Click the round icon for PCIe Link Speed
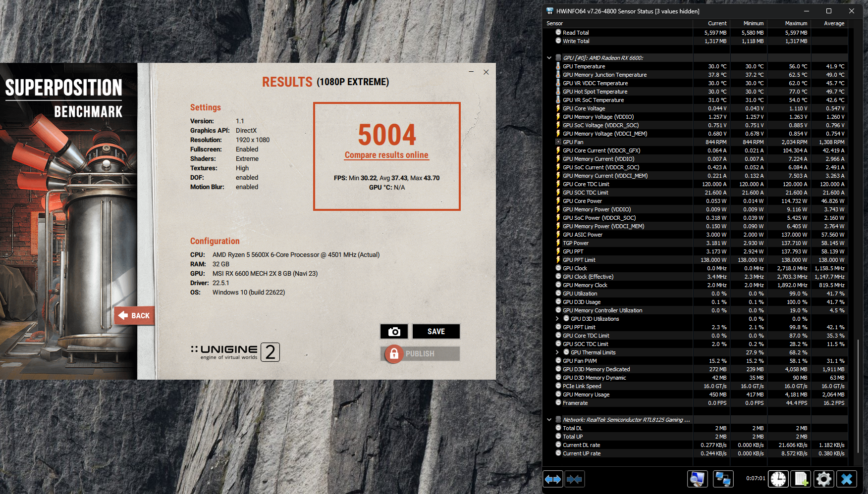Image resolution: width=868 pixels, height=494 pixels. click(x=558, y=386)
